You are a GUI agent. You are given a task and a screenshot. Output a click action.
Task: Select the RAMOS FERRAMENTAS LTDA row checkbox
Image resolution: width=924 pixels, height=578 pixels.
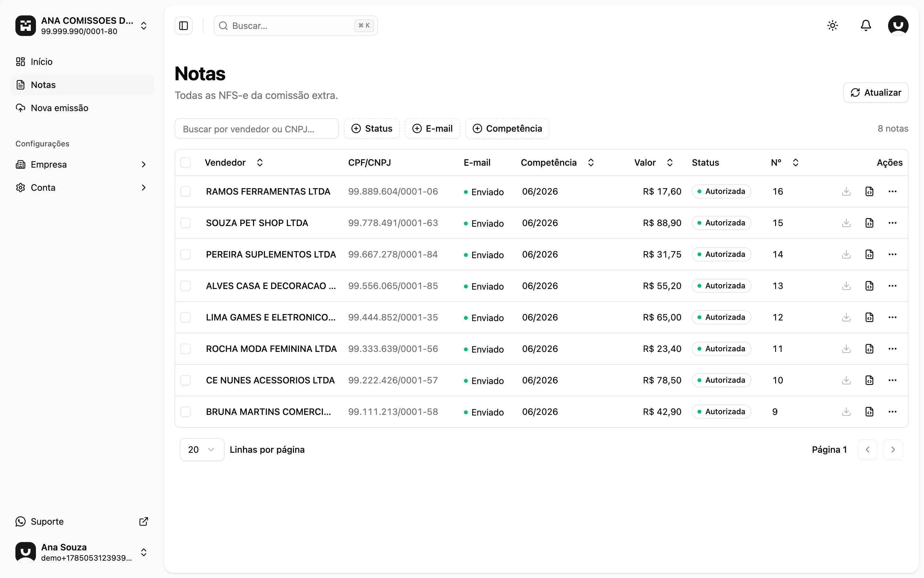(x=185, y=191)
